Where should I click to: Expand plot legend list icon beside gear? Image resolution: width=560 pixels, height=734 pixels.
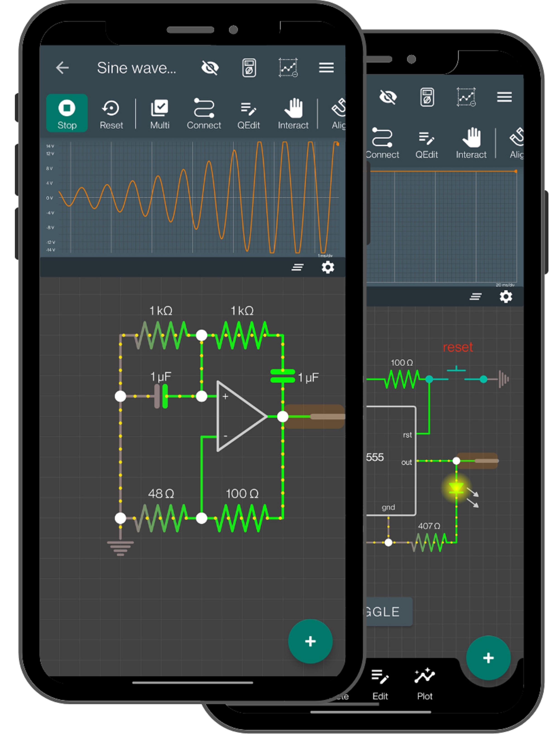[297, 267]
